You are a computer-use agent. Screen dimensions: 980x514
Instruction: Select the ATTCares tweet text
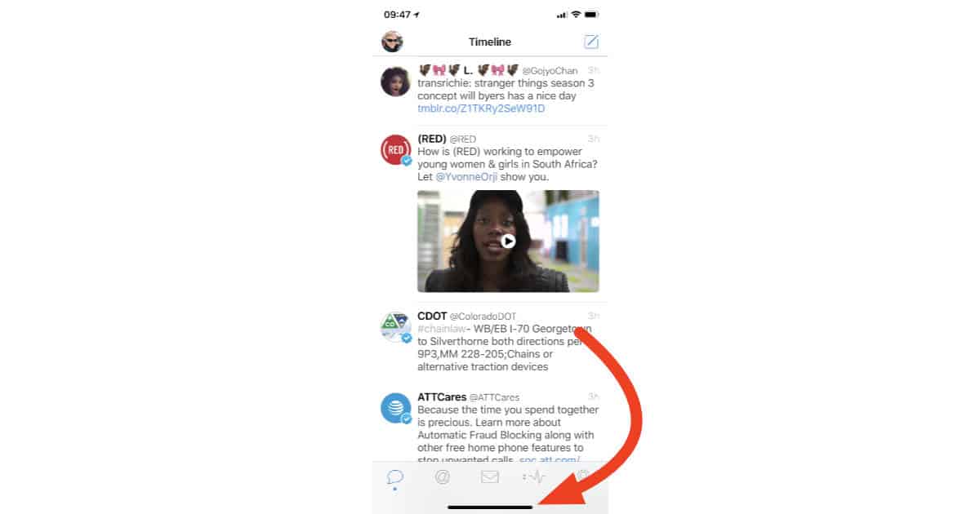(508, 435)
